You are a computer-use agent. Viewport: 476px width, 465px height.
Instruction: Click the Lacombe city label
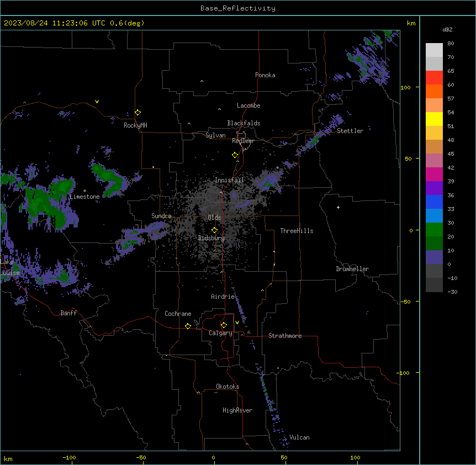(x=248, y=105)
